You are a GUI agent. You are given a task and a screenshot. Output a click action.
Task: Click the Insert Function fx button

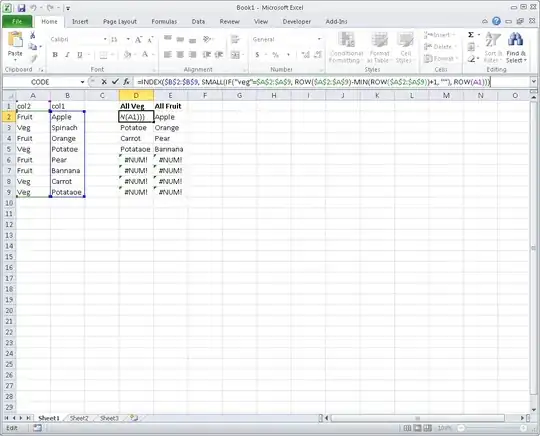[126, 82]
